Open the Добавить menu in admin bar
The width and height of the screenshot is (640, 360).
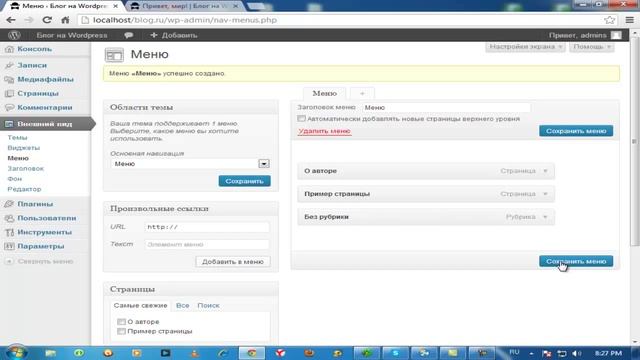(174, 35)
